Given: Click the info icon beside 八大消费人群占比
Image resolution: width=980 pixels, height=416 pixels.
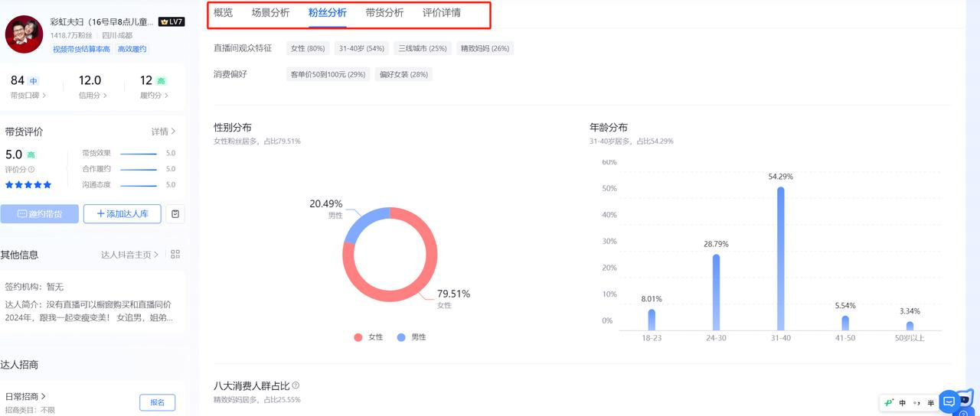Looking at the screenshot, I should [296, 385].
